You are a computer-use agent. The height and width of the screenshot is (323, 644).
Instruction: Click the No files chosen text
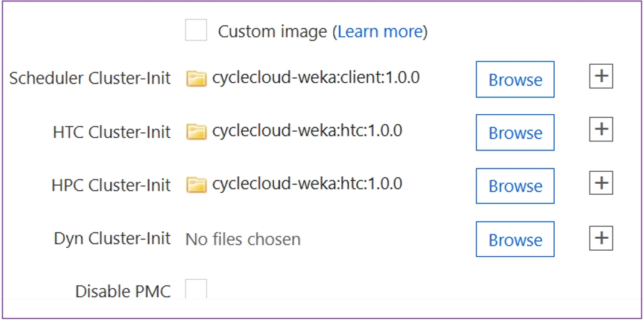[243, 239]
